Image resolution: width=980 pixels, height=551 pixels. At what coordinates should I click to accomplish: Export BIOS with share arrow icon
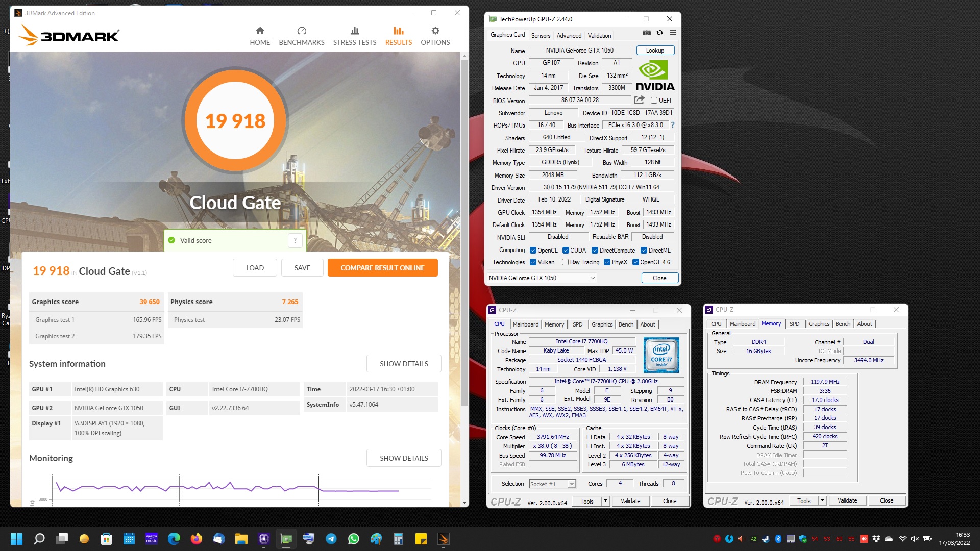point(639,100)
